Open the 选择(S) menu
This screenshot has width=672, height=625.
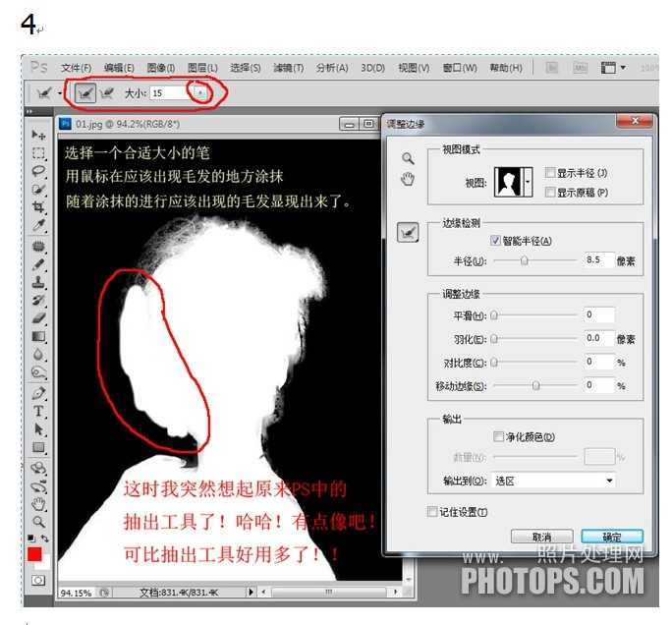[x=246, y=68]
